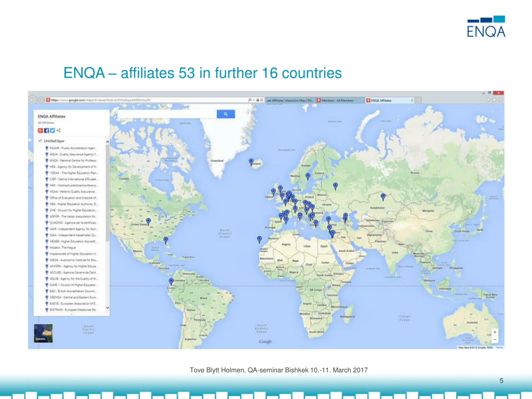This screenshot has width=532, height=399.
Task: Share map via Google+ icon
Action: click(x=40, y=130)
